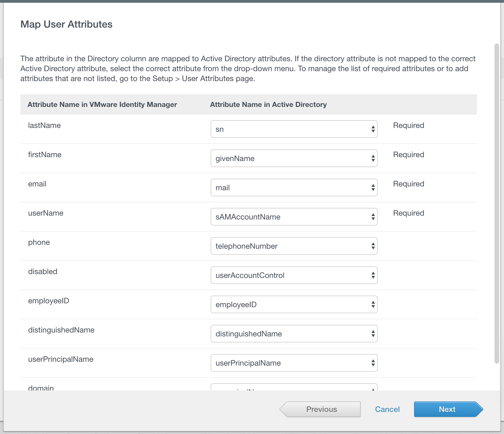
Task: Click the lastName attribute label
Action: (44, 125)
